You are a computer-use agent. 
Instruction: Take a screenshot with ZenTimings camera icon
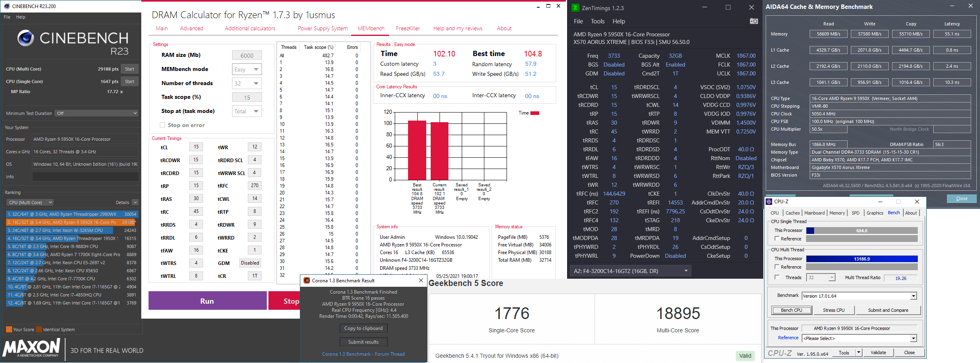click(754, 21)
